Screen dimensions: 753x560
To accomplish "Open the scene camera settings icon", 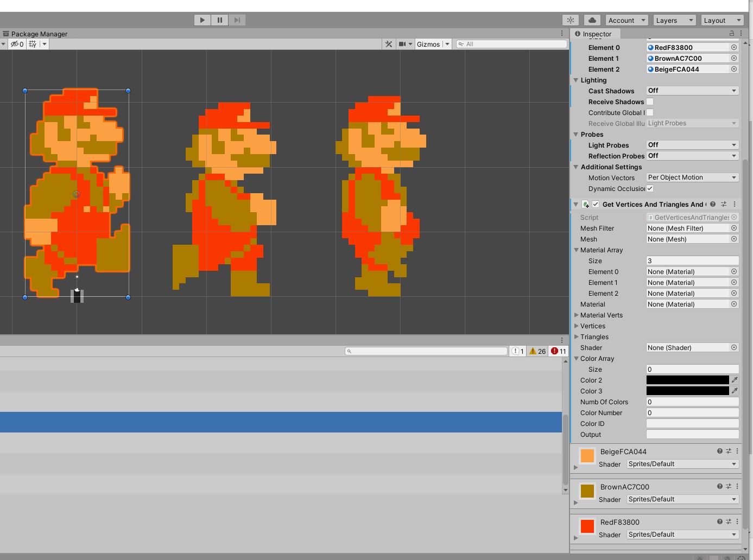I will (x=402, y=44).
